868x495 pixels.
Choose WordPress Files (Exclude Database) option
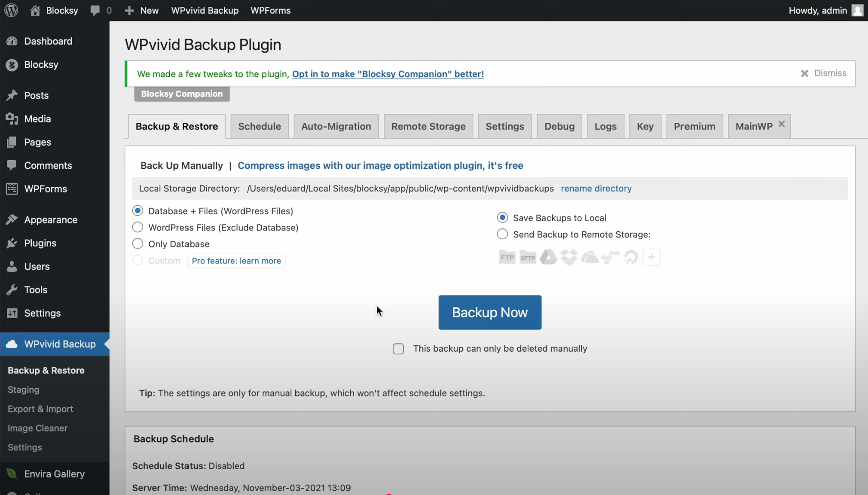(138, 227)
